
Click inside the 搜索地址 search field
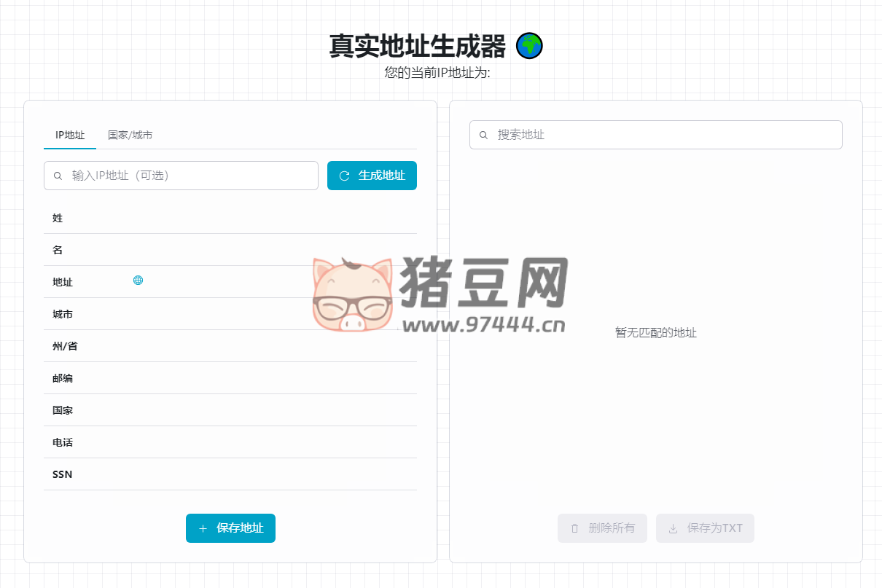tap(655, 134)
